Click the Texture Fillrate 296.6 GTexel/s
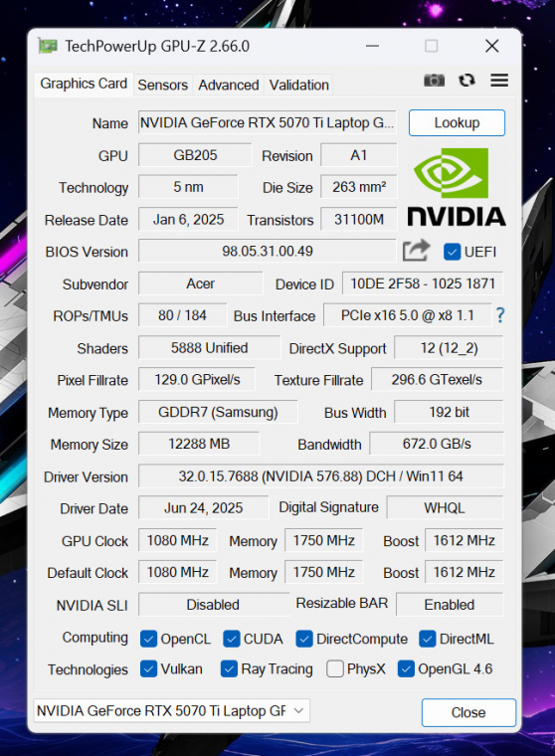555x756 pixels. [x=437, y=380]
